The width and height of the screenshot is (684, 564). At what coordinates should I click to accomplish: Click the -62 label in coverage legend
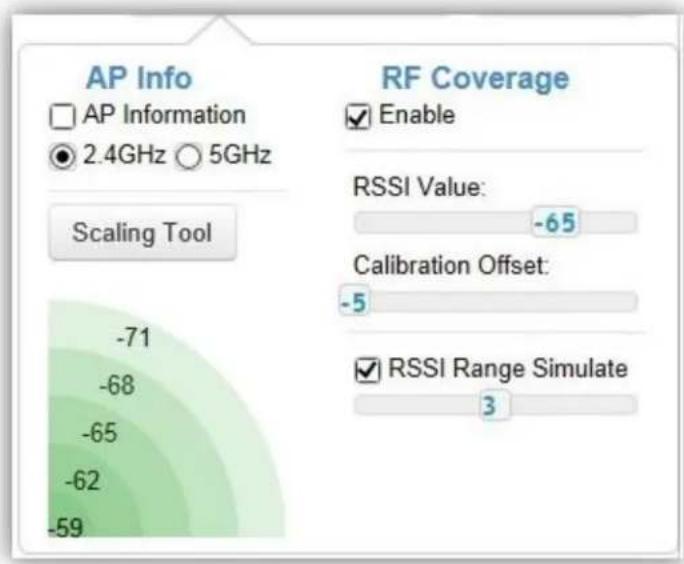point(82,481)
